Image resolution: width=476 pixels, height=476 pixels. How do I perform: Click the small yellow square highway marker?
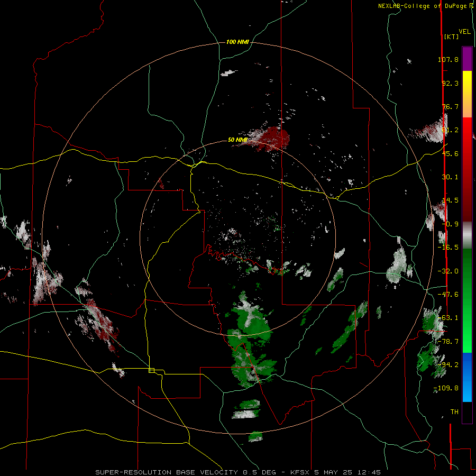[151, 370]
